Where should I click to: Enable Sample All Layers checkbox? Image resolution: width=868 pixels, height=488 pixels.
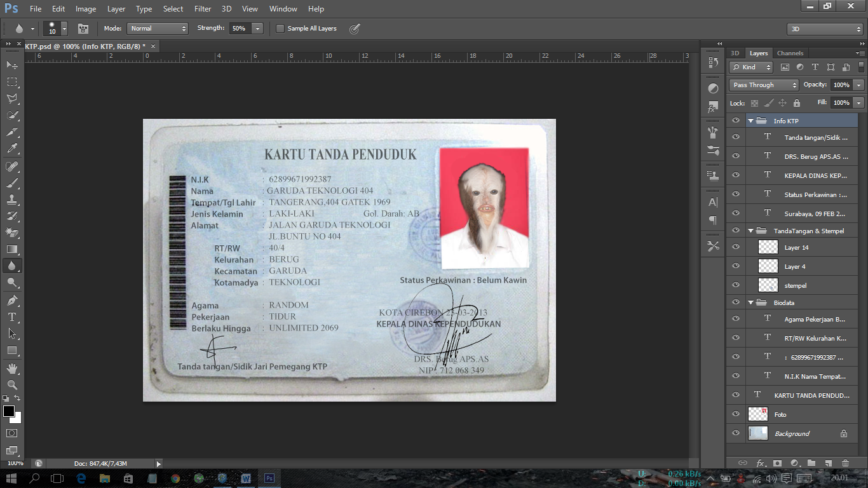[280, 29]
